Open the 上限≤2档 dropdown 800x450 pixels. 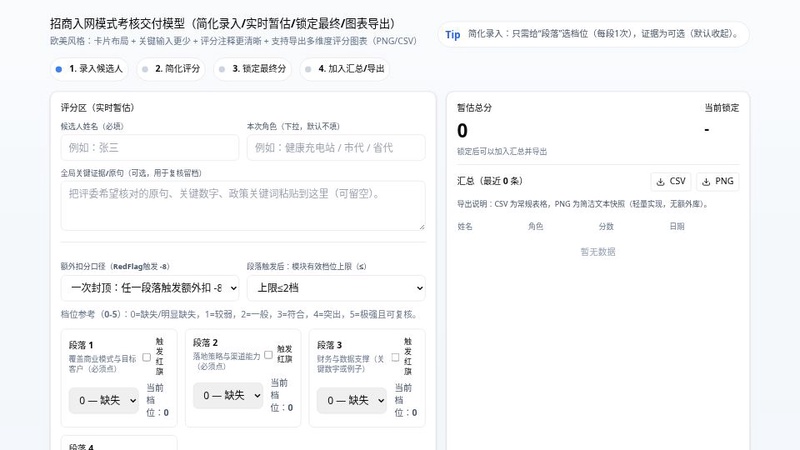(x=336, y=288)
